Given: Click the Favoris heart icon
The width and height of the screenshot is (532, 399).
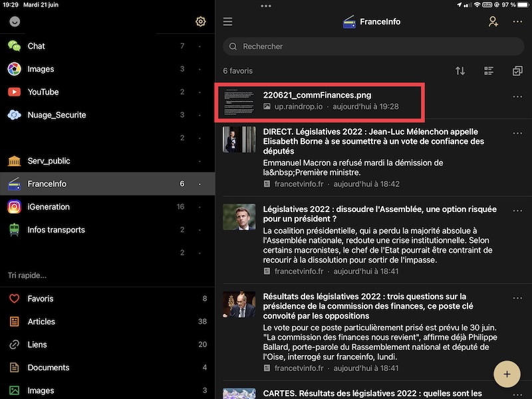Looking at the screenshot, I should 14,299.
